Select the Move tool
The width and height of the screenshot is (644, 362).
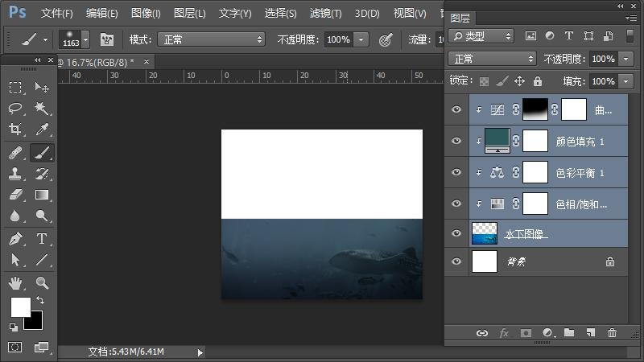tap(42, 87)
